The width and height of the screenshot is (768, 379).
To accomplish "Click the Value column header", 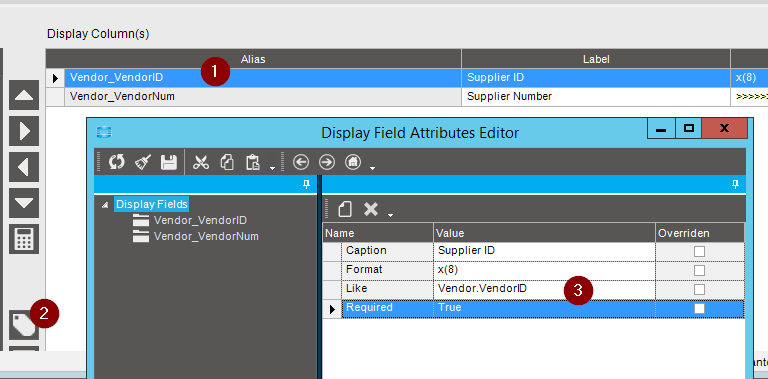I will point(545,233).
